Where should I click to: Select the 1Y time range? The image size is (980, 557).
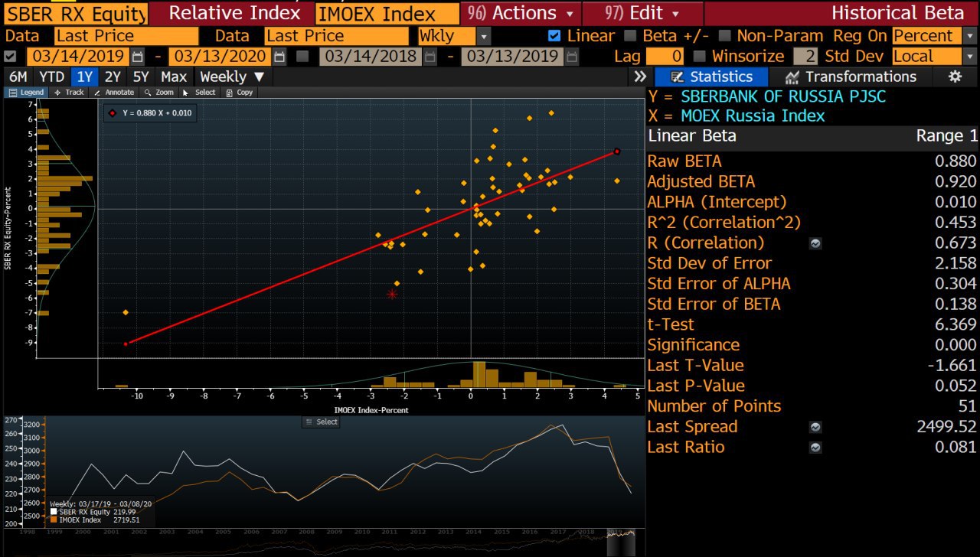click(x=85, y=77)
